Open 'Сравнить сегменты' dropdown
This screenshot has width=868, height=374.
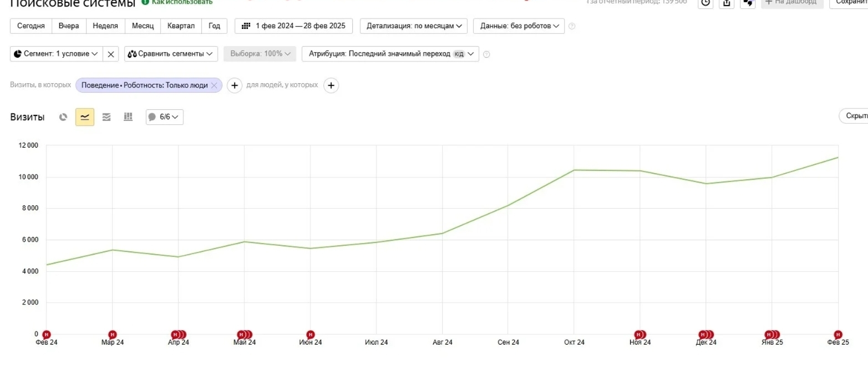pos(171,54)
